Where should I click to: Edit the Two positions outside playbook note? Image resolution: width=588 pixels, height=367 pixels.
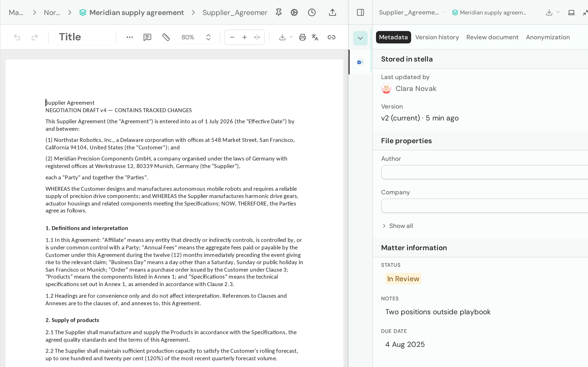(x=438, y=312)
